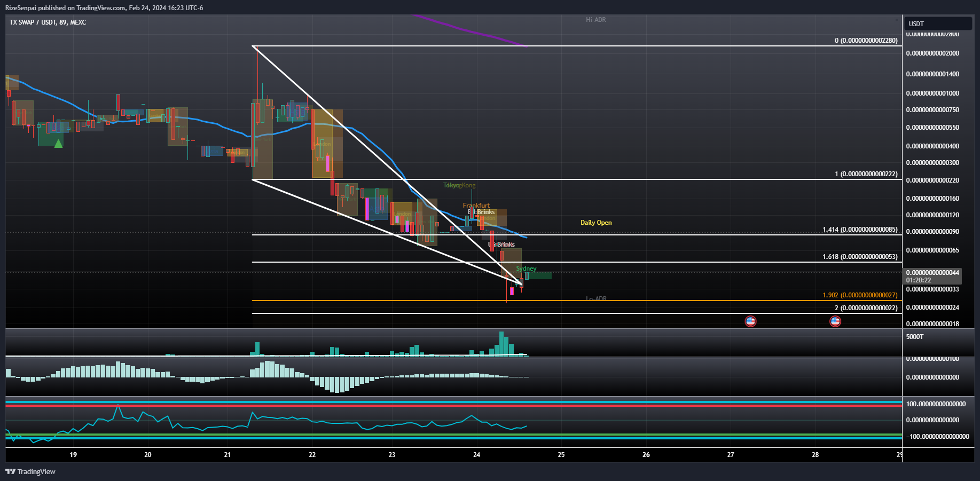Click the orange Frankfurt session label
Image resolution: width=980 pixels, height=481 pixels.
pos(476,206)
